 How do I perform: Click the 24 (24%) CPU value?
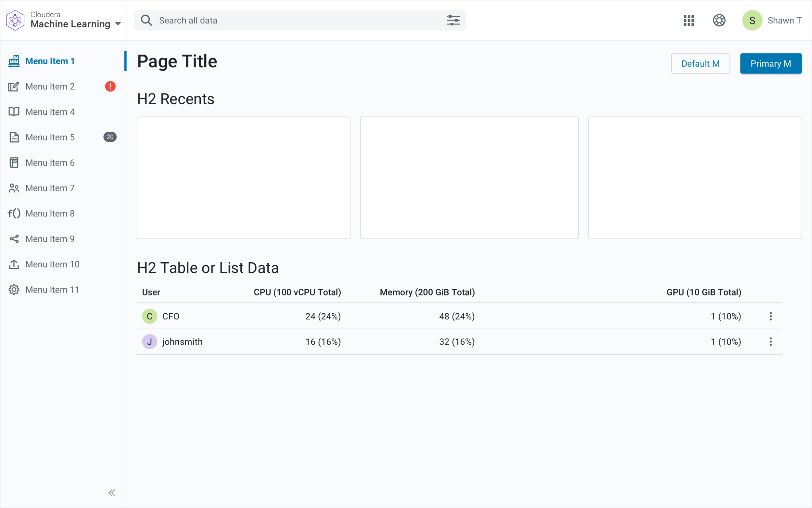pyautogui.click(x=323, y=317)
